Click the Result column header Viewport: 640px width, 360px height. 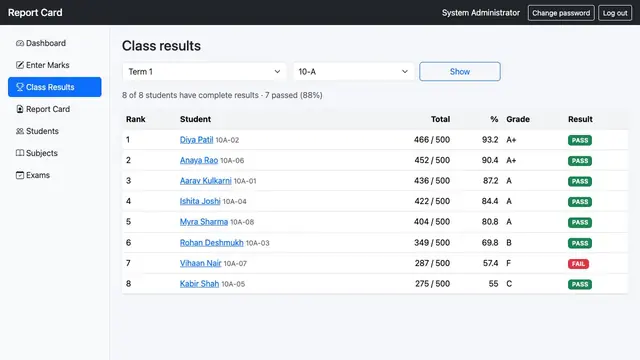click(580, 119)
